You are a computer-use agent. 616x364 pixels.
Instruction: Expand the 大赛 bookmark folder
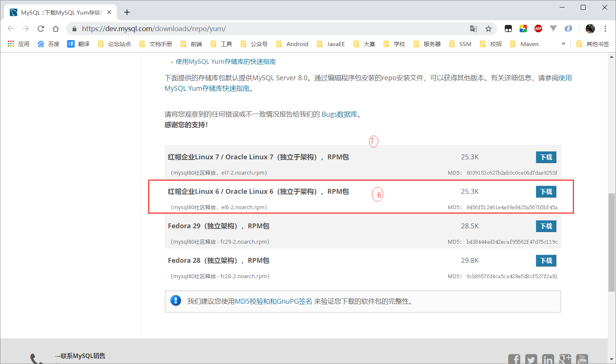(x=364, y=44)
